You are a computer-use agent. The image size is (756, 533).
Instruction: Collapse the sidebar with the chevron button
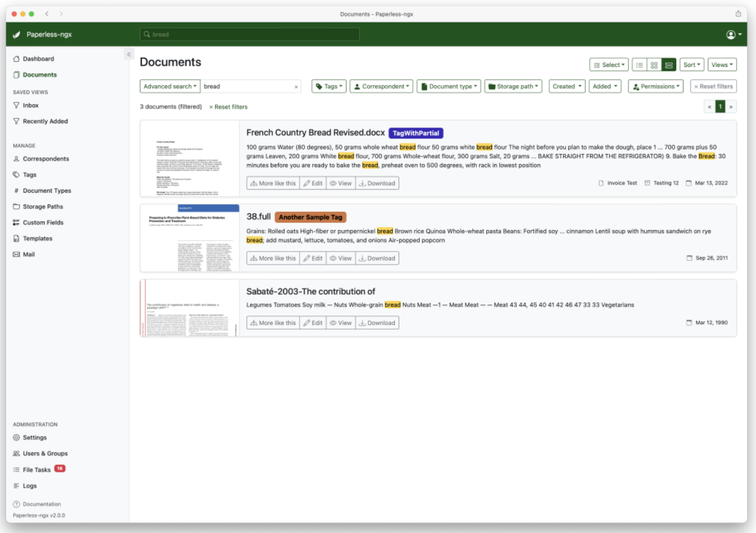coord(129,54)
